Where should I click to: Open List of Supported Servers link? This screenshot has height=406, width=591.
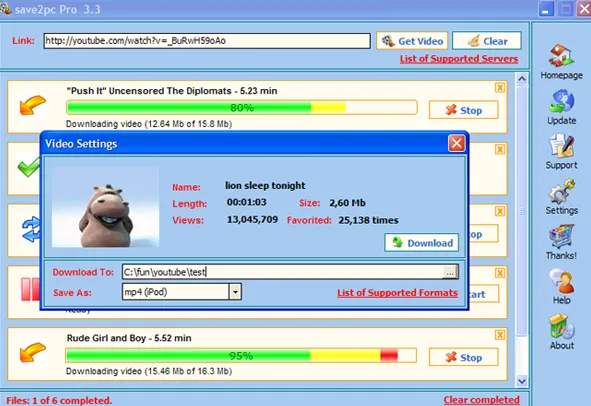tap(459, 59)
